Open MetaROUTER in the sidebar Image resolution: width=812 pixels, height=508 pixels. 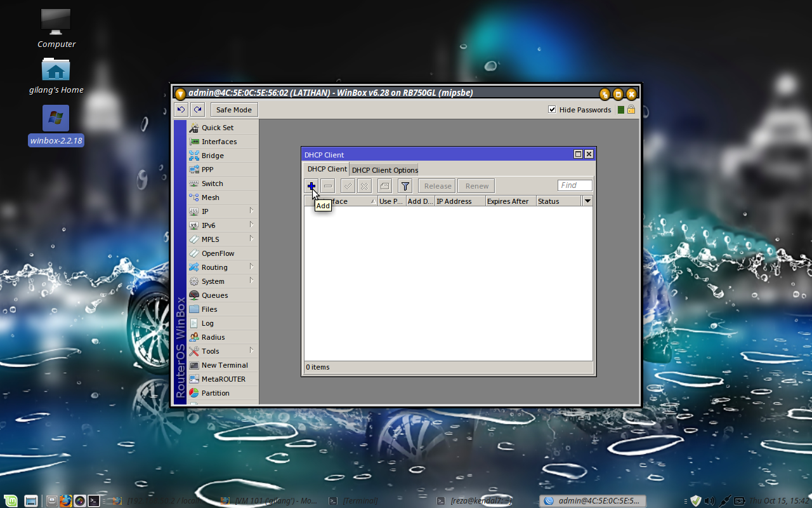223,379
